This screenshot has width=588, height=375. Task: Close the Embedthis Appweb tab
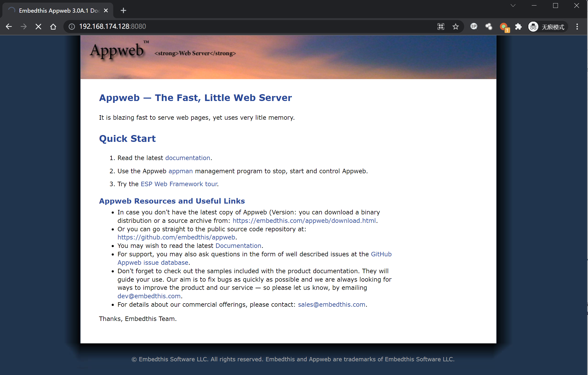pyautogui.click(x=106, y=11)
